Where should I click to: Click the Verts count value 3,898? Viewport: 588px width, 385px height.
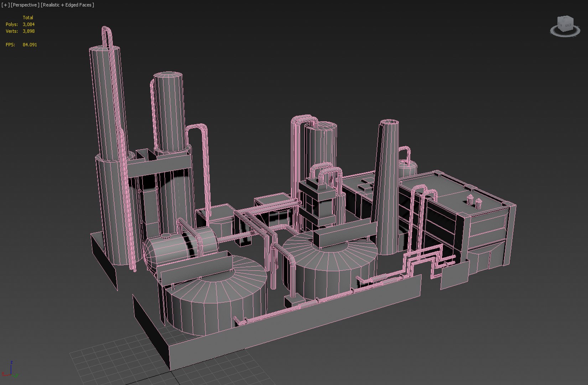(28, 31)
